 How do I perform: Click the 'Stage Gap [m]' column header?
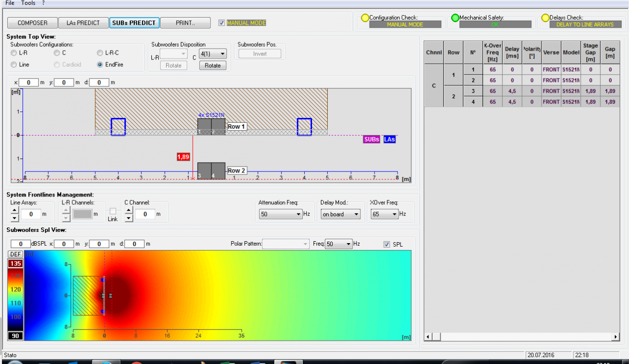pyautogui.click(x=591, y=53)
